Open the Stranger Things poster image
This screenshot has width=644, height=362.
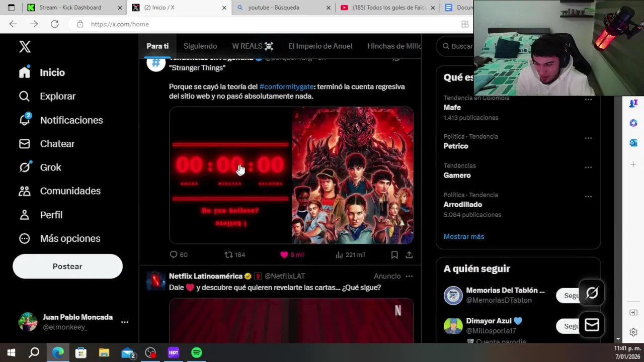tap(353, 175)
